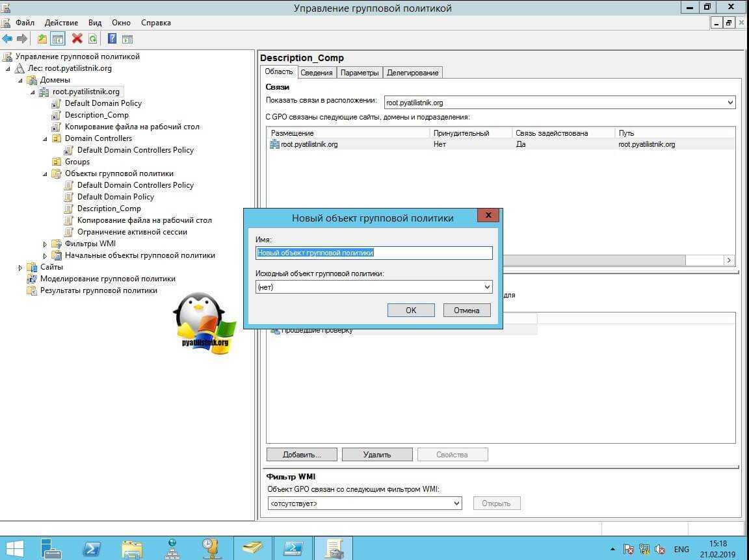The height and width of the screenshot is (560, 749).
Task: Click the Back arrow in toolbar
Action: (8, 39)
